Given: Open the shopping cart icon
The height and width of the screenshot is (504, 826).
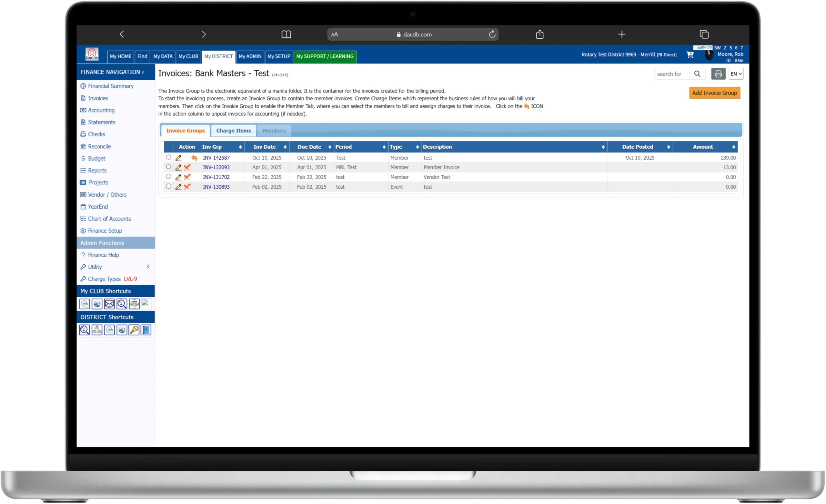Looking at the screenshot, I should tap(690, 54).
